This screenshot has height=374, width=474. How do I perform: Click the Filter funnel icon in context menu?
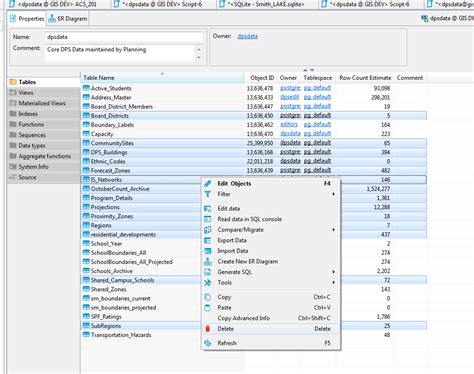(208, 194)
